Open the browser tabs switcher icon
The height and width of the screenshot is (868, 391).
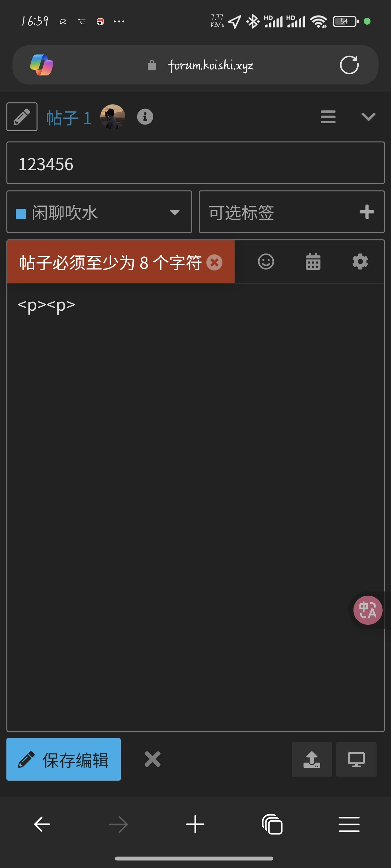pos(272,824)
